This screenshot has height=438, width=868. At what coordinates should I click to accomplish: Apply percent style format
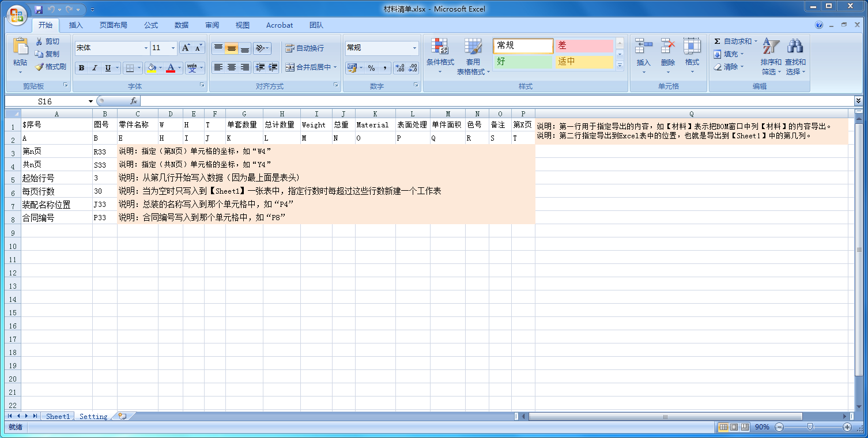(x=371, y=68)
